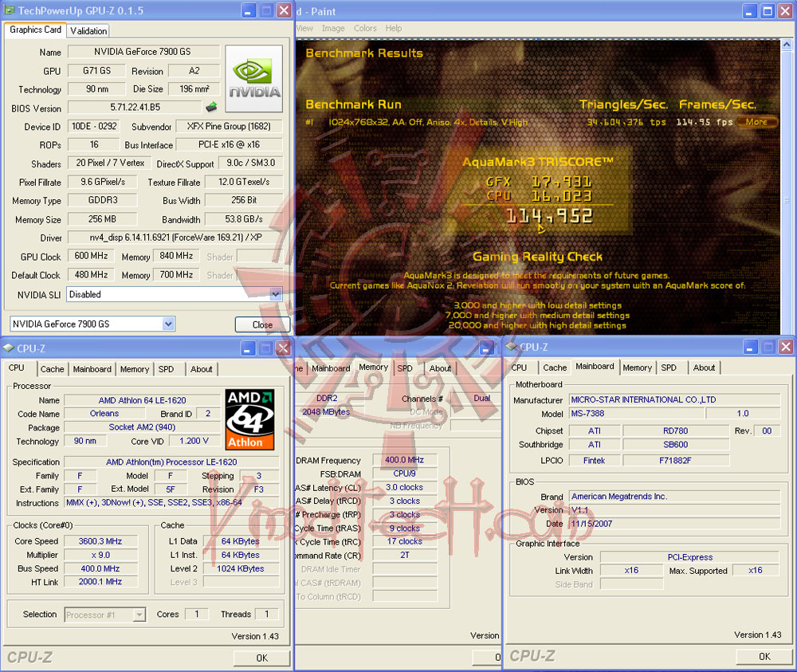This screenshot has width=797, height=672.
Task: Click the Southbridge value SB600
Action: click(676, 445)
